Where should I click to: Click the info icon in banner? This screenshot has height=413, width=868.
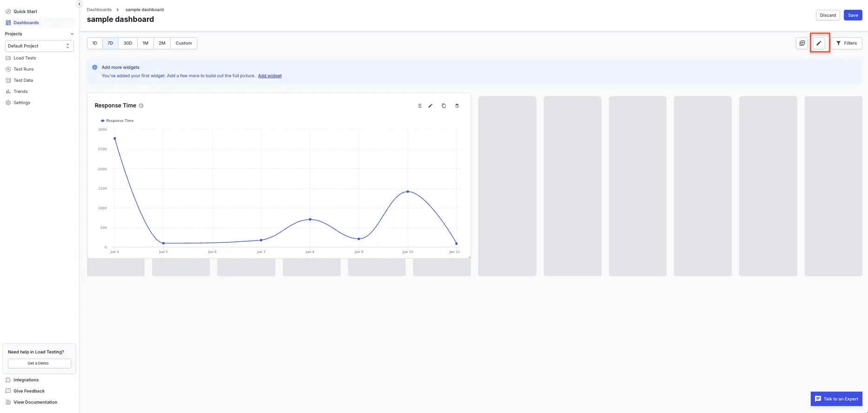tap(95, 67)
